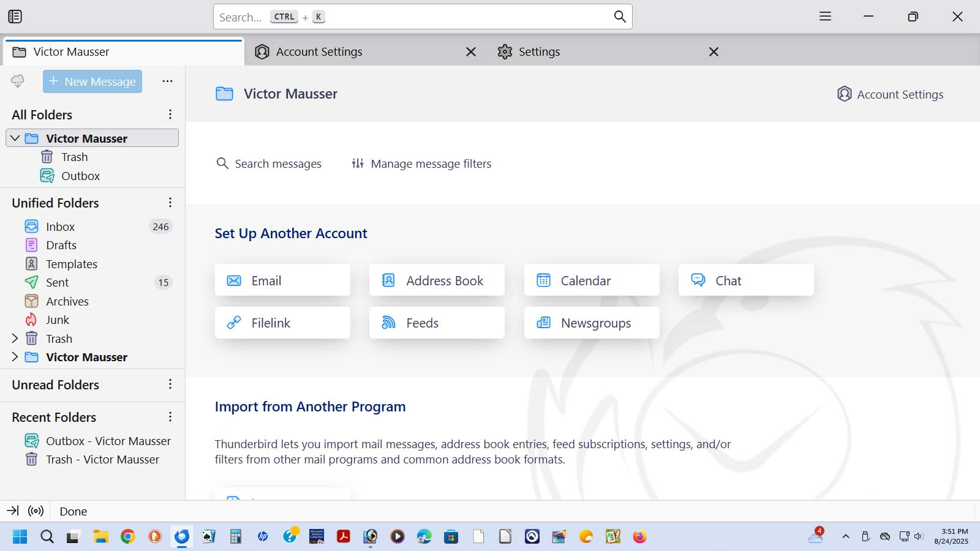Start a New Message
Viewport: 980px width, 551px height.
click(92, 81)
